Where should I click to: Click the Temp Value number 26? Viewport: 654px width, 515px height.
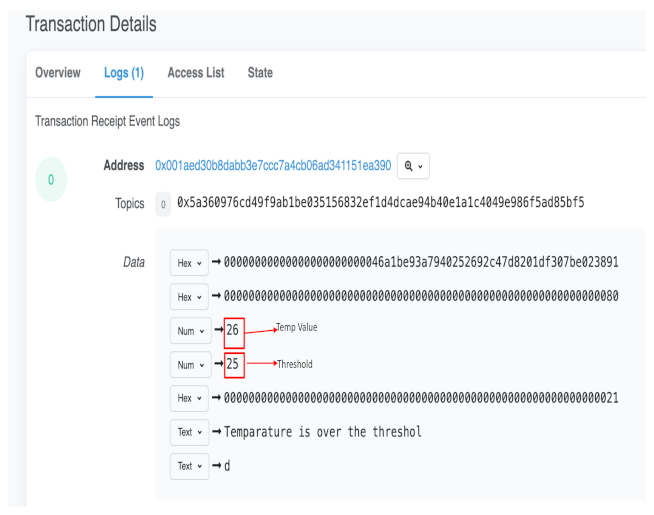pyautogui.click(x=233, y=331)
